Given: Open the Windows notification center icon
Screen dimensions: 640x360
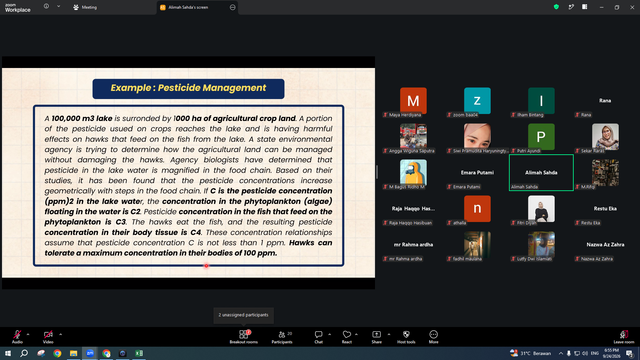Looking at the screenshot, I should tap(630, 353).
